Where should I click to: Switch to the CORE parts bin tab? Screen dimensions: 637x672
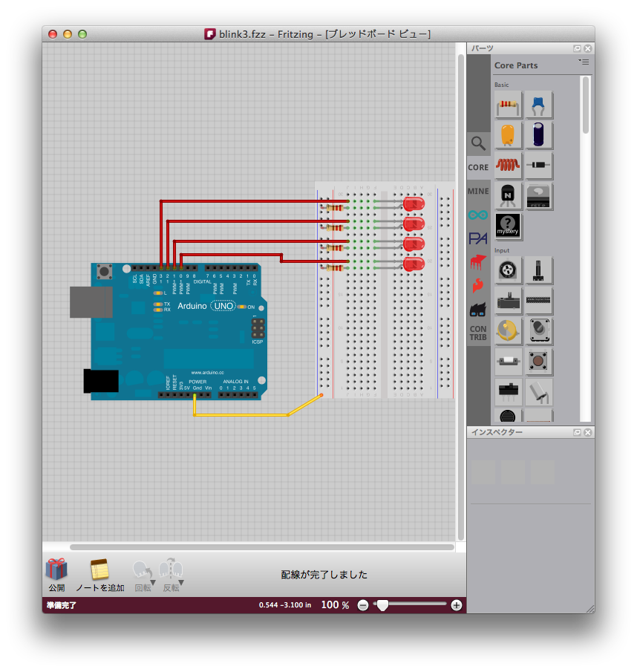click(x=478, y=168)
